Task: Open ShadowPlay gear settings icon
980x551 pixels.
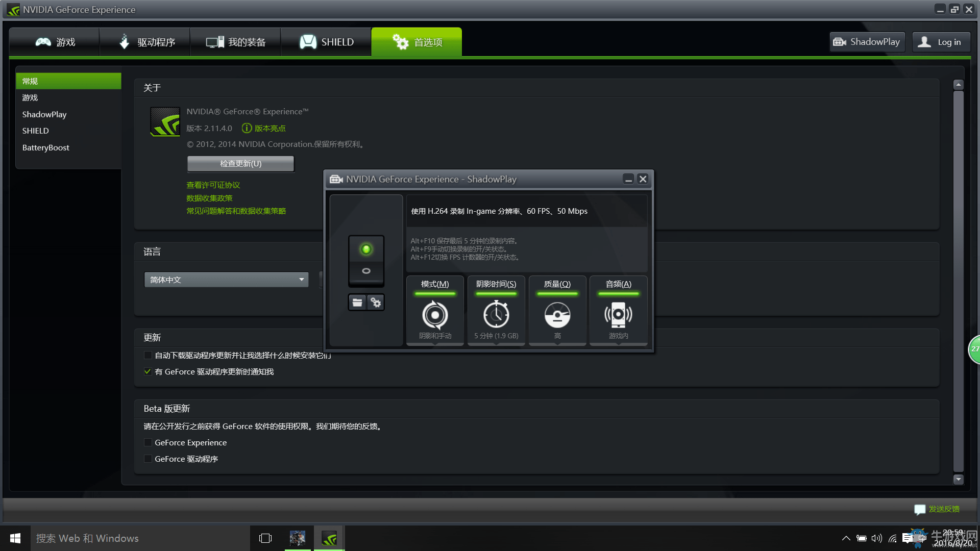Action: (376, 303)
